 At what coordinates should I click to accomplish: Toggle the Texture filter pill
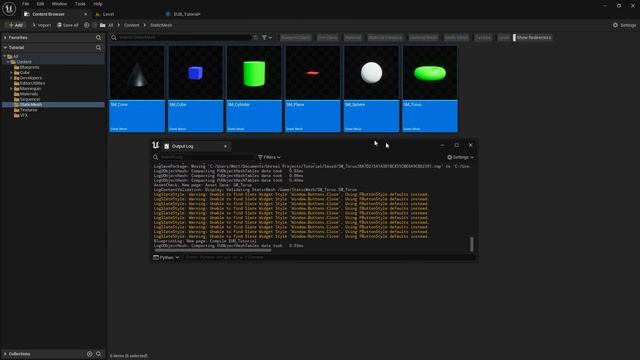pyautogui.click(x=483, y=38)
